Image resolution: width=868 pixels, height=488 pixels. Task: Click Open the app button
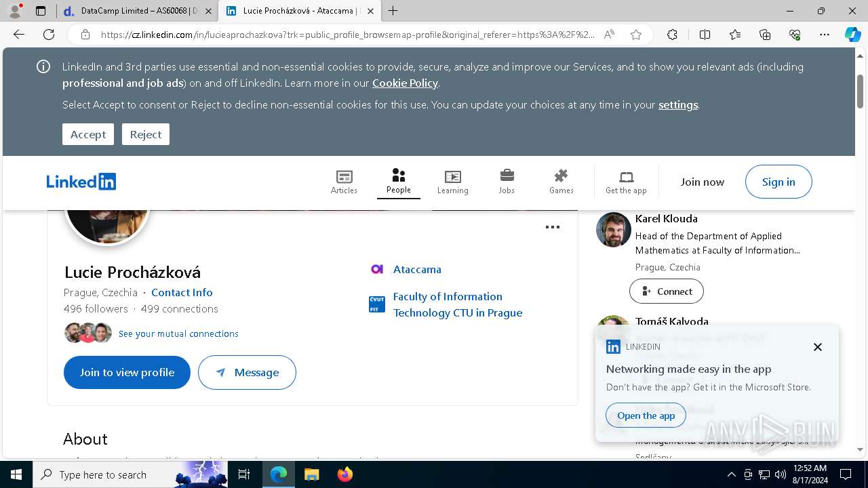pyautogui.click(x=646, y=415)
